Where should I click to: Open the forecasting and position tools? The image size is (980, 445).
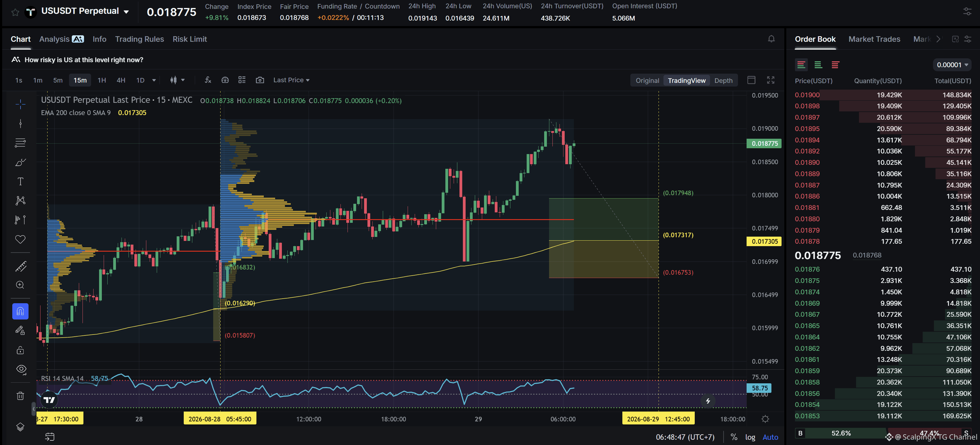[x=21, y=220]
